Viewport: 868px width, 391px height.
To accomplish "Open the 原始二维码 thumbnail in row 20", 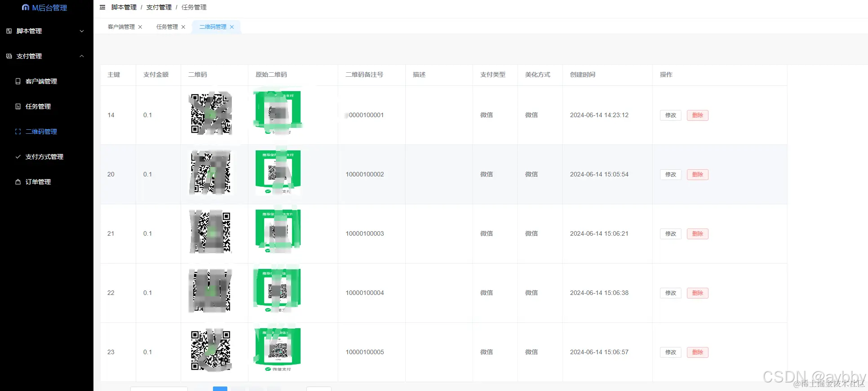I will tap(278, 172).
